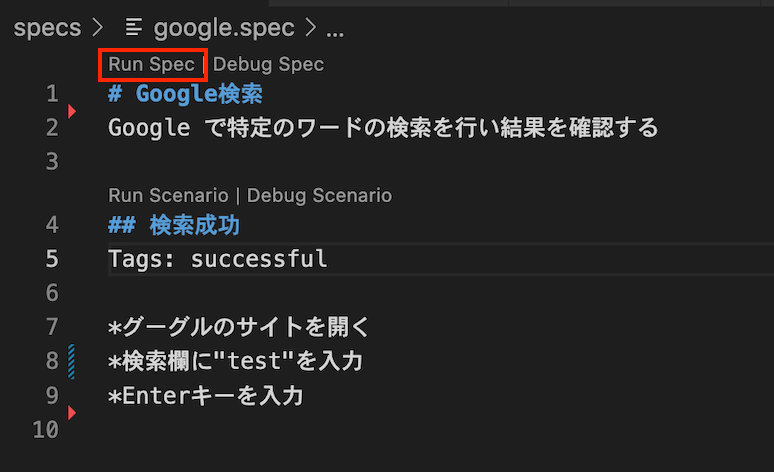This screenshot has width=774, height=472.
Task: Expand the chevron after google.spec breadcrumb
Action: [x=310, y=28]
